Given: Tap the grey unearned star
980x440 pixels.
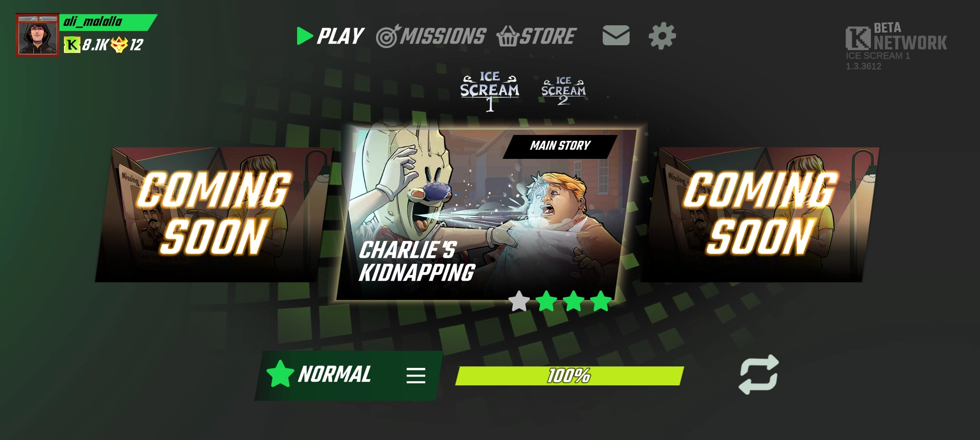Looking at the screenshot, I should (519, 301).
